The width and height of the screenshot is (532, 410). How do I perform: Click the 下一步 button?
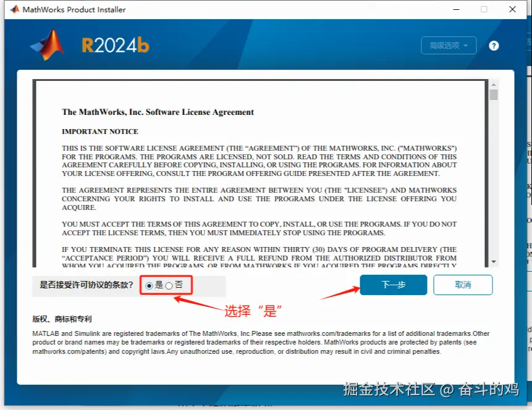(393, 285)
